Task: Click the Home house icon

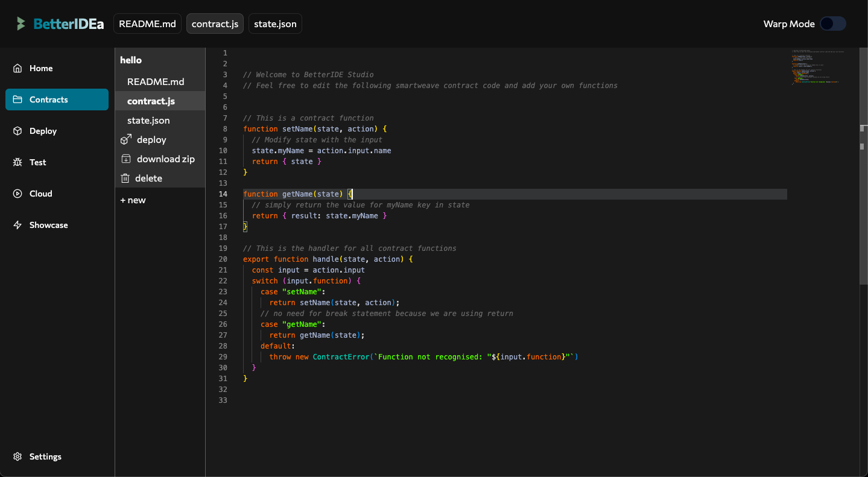Action: point(17,68)
